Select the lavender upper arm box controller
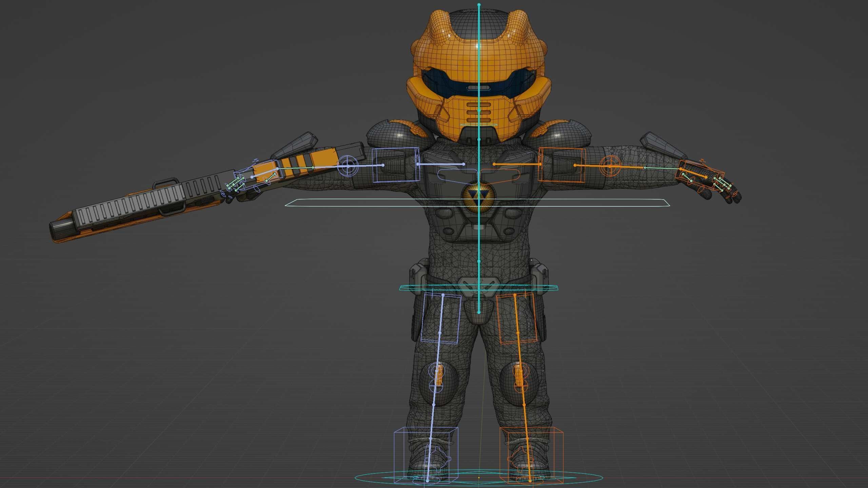 (x=395, y=165)
